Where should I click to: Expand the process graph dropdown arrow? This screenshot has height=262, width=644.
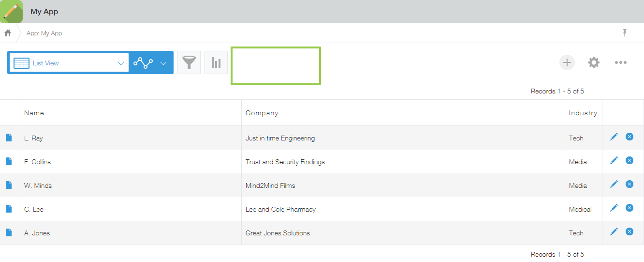click(163, 63)
